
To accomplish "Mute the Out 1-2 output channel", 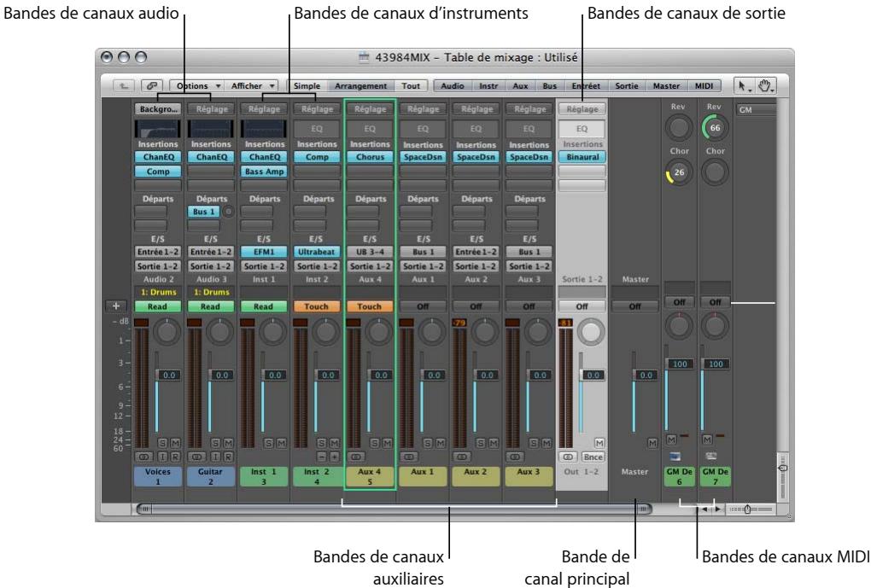I will (x=599, y=443).
